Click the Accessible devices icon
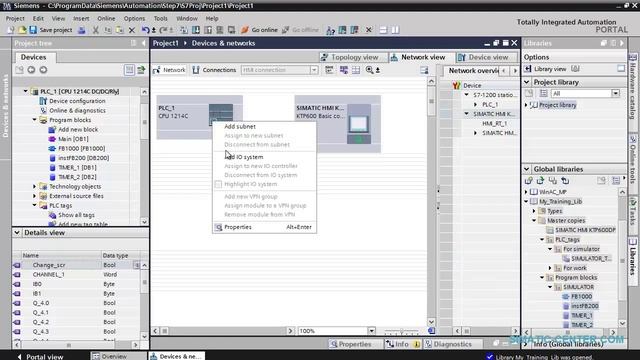 pyautogui.click(x=330, y=30)
